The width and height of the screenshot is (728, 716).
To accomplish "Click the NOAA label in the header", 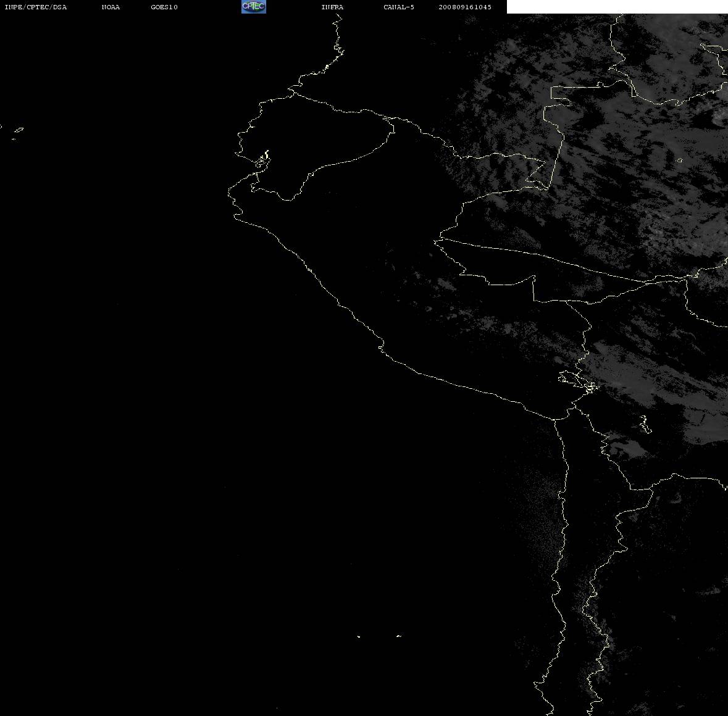I will [111, 7].
